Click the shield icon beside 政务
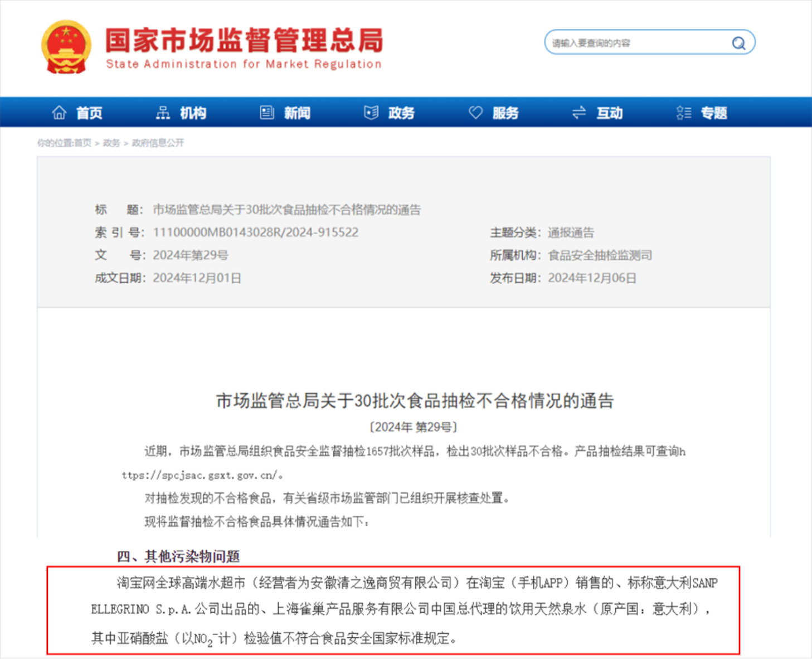Screen dimensions: 812x659 pos(371,113)
